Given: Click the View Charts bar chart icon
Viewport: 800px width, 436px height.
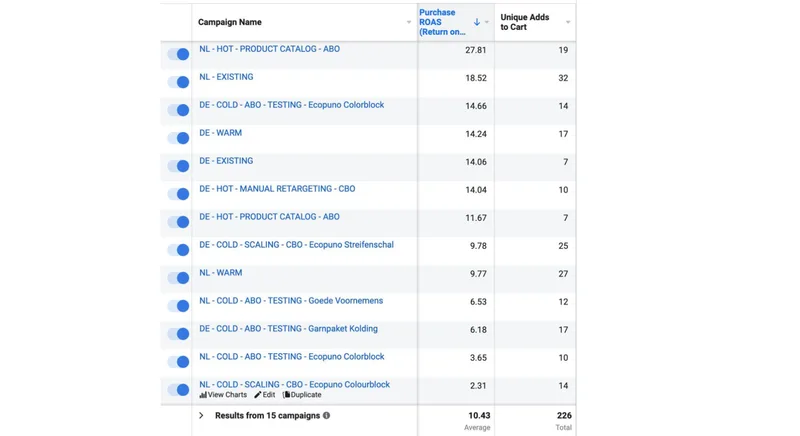Looking at the screenshot, I should point(203,395).
